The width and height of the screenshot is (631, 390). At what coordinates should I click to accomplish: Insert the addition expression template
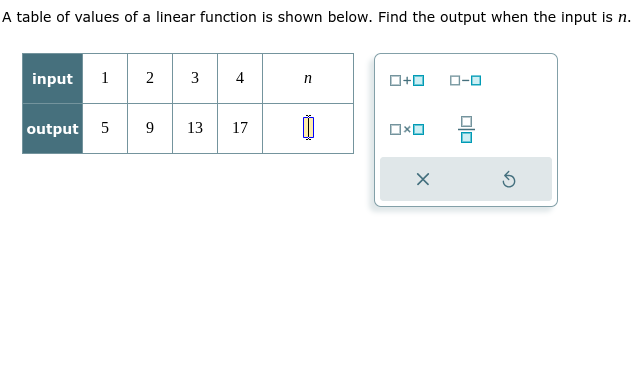click(x=407, y=80)
